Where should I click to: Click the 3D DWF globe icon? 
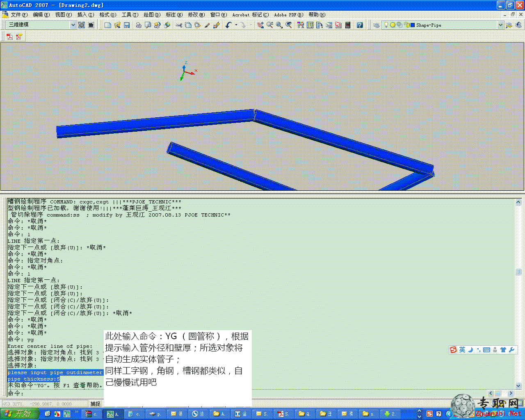(167, 25)
